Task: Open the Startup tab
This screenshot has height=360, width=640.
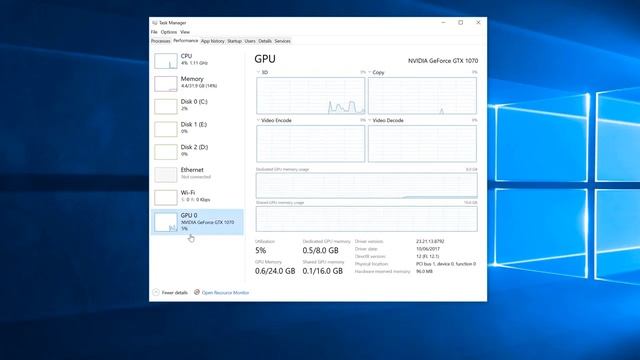Action: 234,41
